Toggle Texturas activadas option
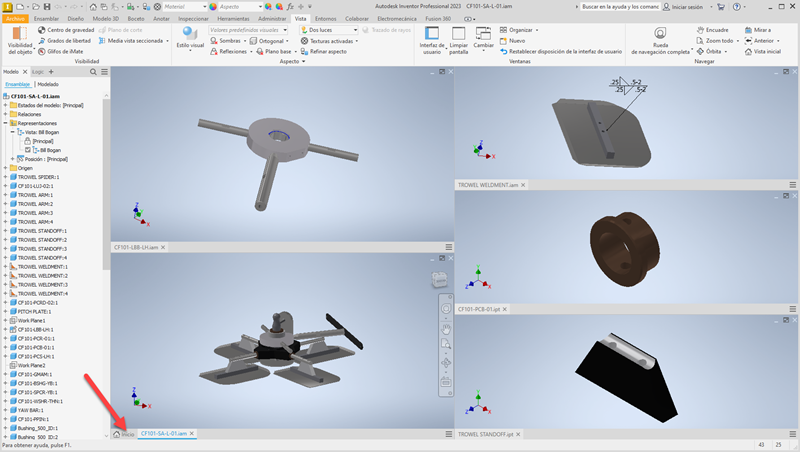 click(x=329, y=41)
